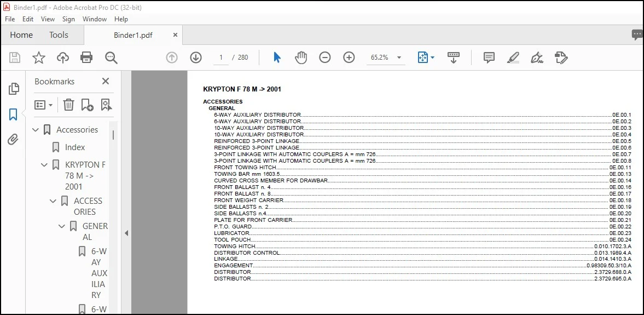Click the stamp tool icon

tap(561, 58)
